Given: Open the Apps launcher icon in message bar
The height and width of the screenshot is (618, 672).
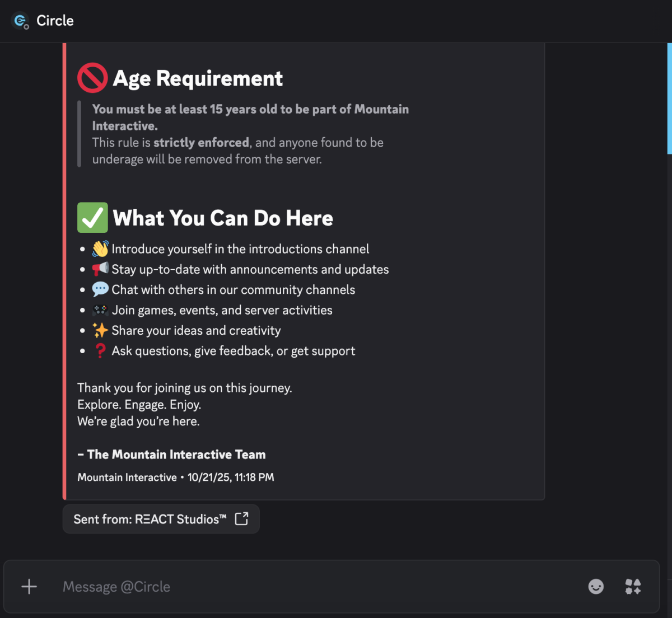Looking at the screenshot, I should (633, 586).
